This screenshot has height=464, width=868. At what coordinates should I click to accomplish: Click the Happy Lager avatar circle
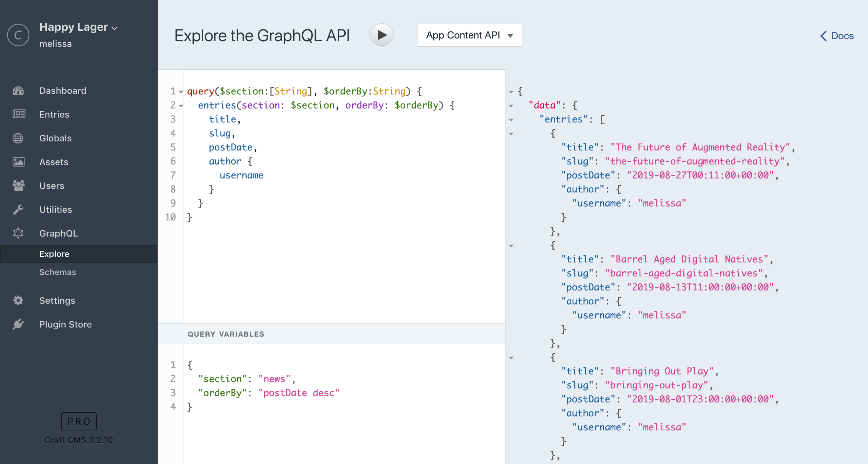18,35
